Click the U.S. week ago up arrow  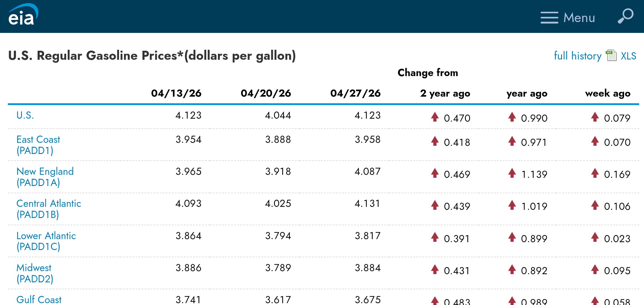(595, 117)
